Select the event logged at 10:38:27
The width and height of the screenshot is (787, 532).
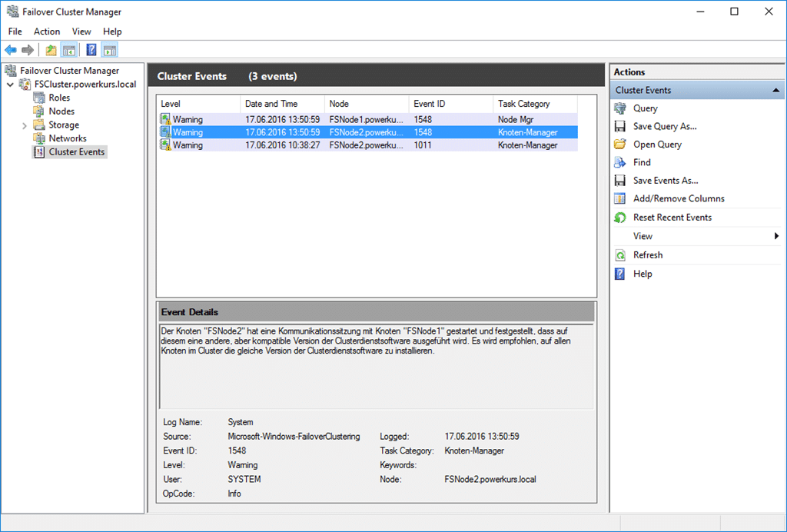pos(368,145)
